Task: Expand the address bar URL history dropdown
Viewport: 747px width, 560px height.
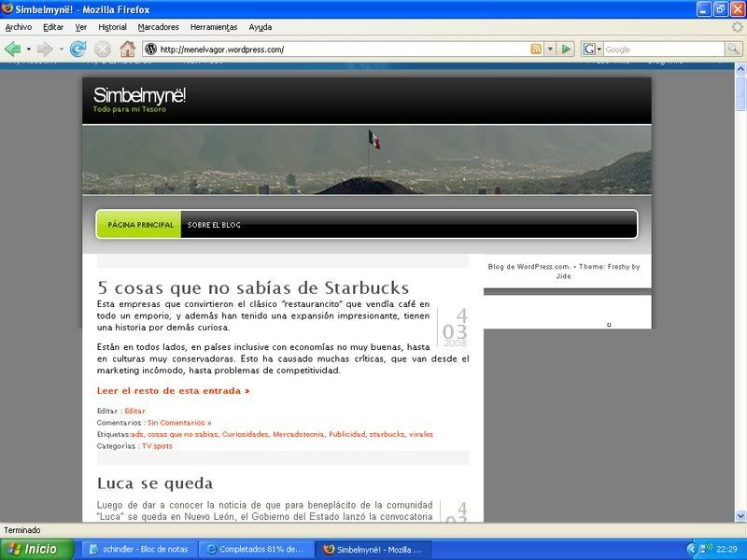Action: pos(550,49)
